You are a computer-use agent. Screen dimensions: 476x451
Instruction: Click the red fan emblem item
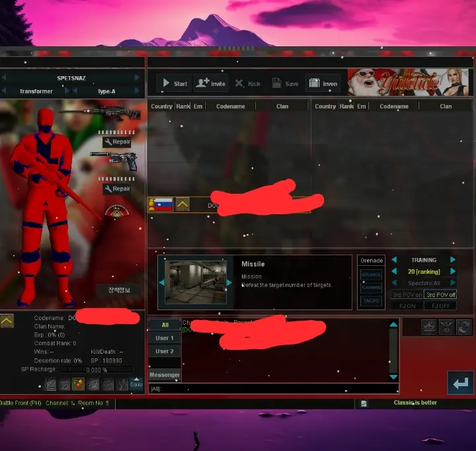click(x=117, y=211)
